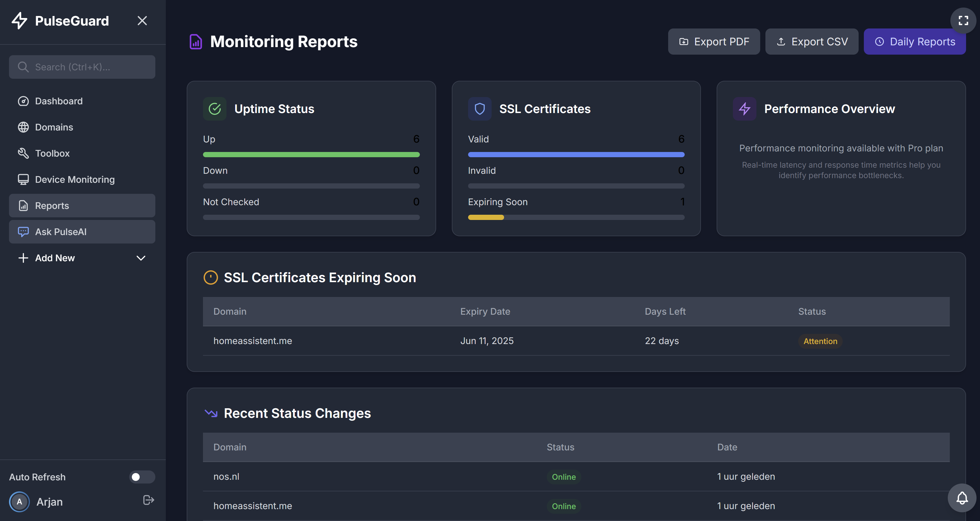Open Ask PulseAI chat

point(61,232)
